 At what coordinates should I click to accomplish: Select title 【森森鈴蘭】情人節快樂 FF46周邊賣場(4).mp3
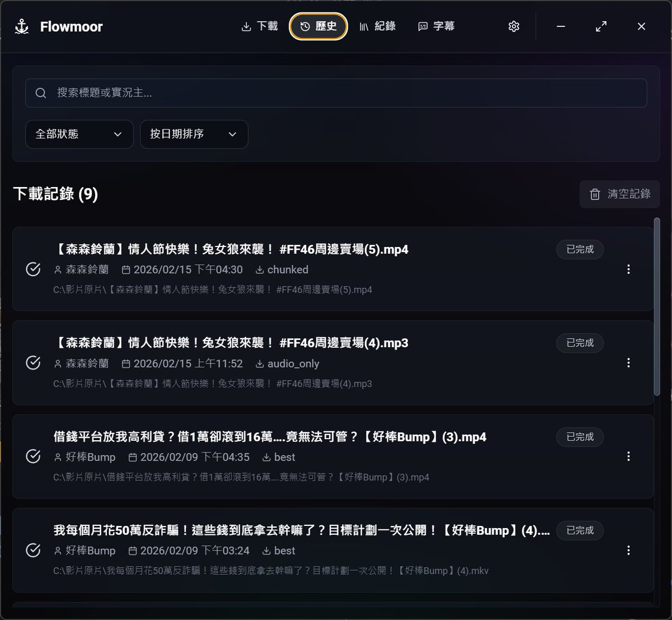(231, 343)
